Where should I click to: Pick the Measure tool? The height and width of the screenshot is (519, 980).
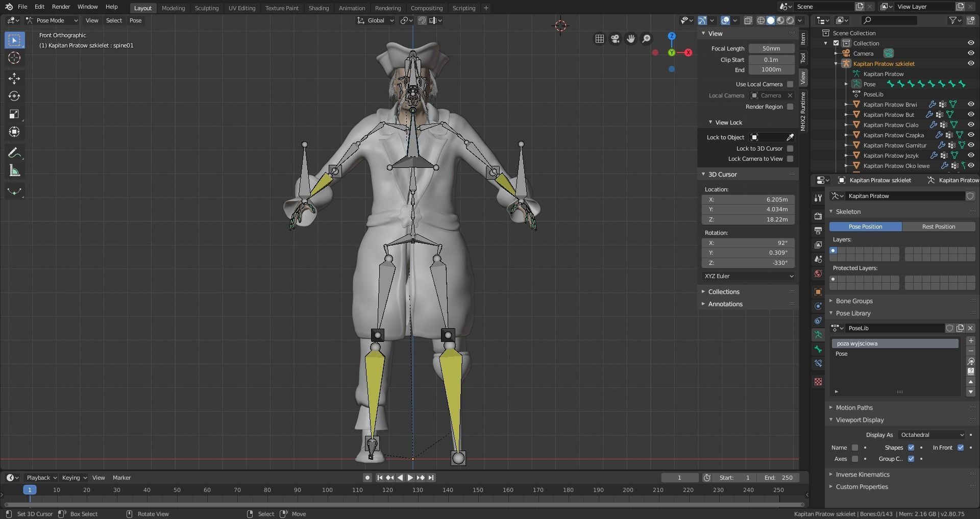pyautogui.click(x=14, y=171)
